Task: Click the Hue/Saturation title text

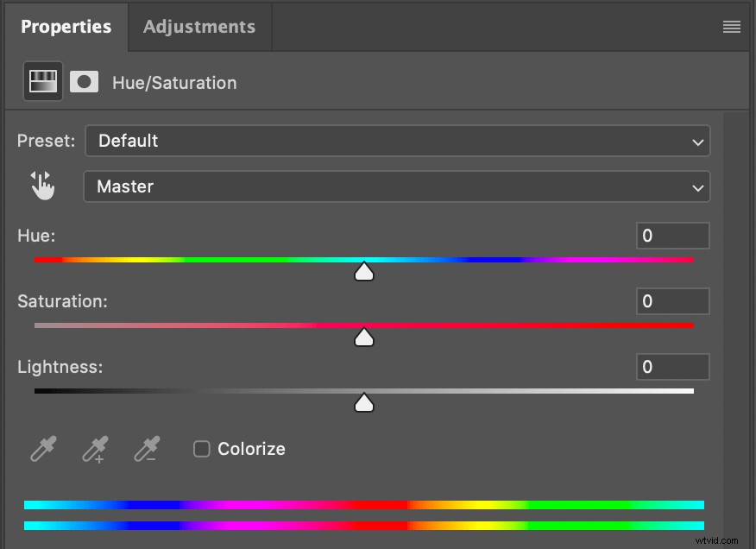Action: (174, 82)
